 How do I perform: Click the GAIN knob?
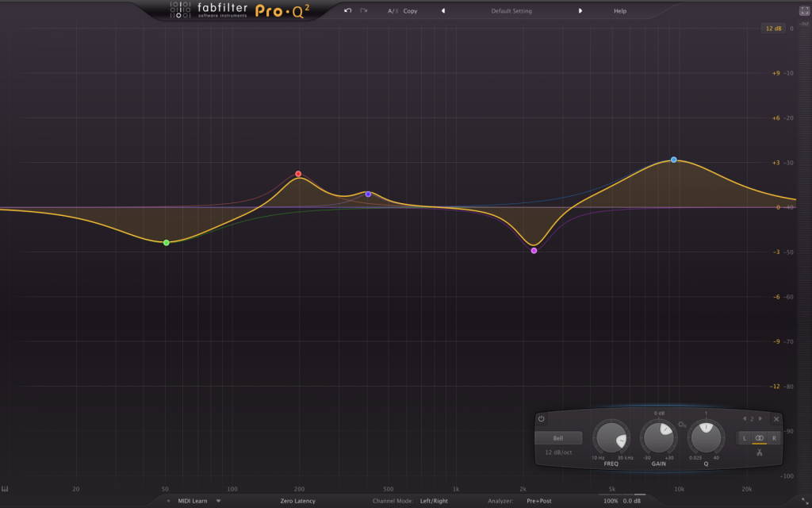[659, 438]
